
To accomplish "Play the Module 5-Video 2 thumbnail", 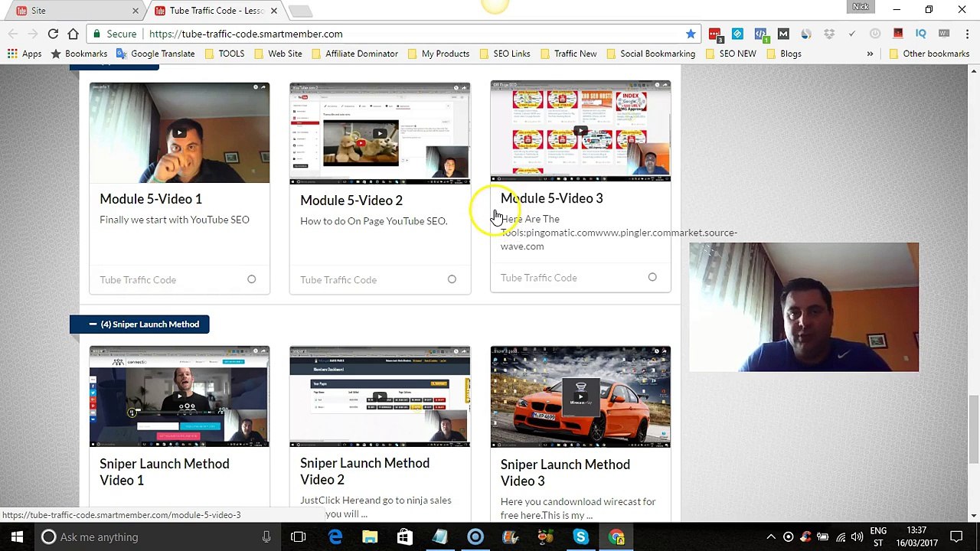I will (380, 134).
